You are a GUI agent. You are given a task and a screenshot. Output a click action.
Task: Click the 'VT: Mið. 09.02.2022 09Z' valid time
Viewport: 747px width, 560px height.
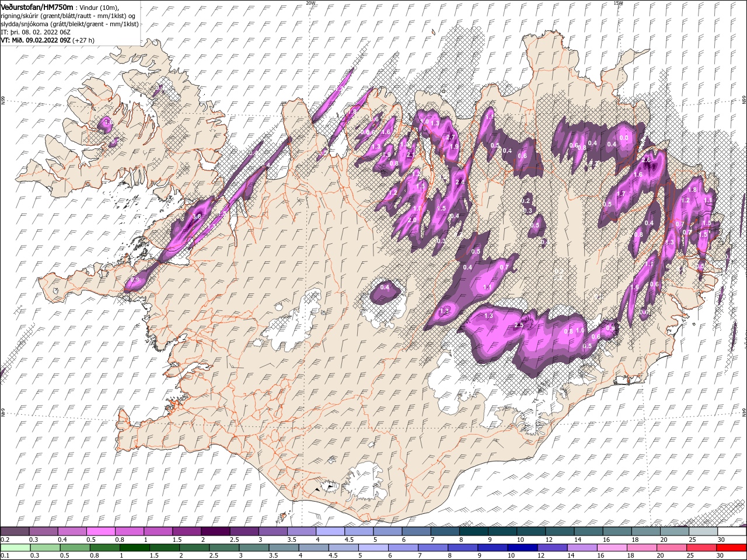click(36, 40)
